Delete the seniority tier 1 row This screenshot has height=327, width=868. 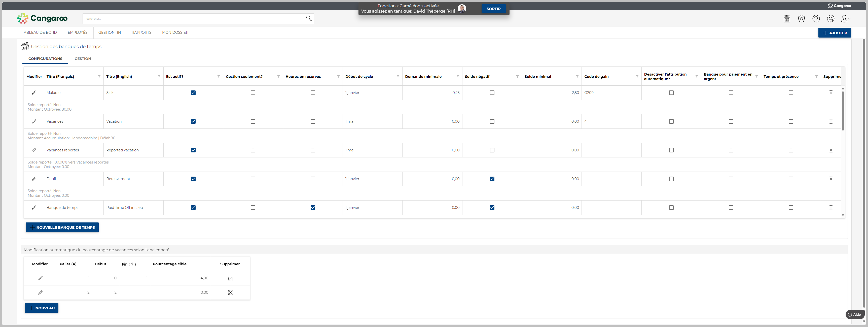[x=231, y=278]
